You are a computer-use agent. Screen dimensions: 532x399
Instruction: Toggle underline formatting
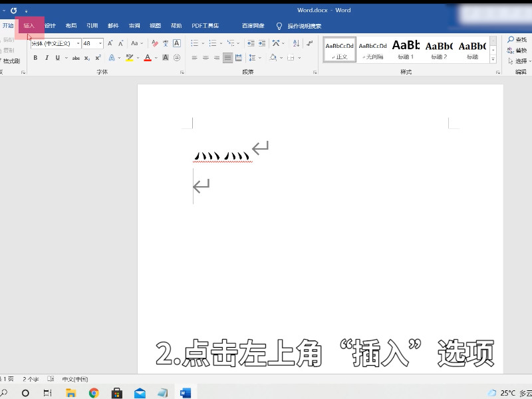tap(58, 58)
